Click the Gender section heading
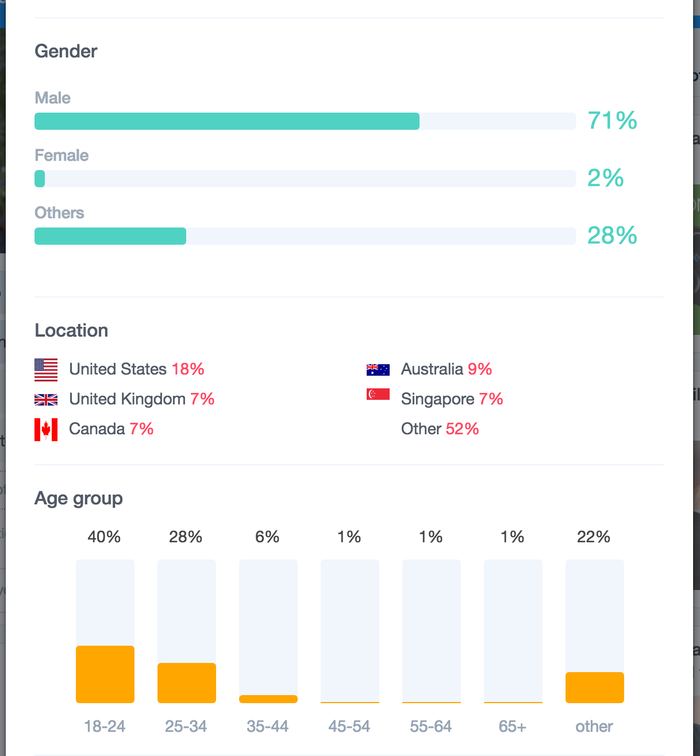This screenshot has height=756, width=700. click(x=66, y=51)
